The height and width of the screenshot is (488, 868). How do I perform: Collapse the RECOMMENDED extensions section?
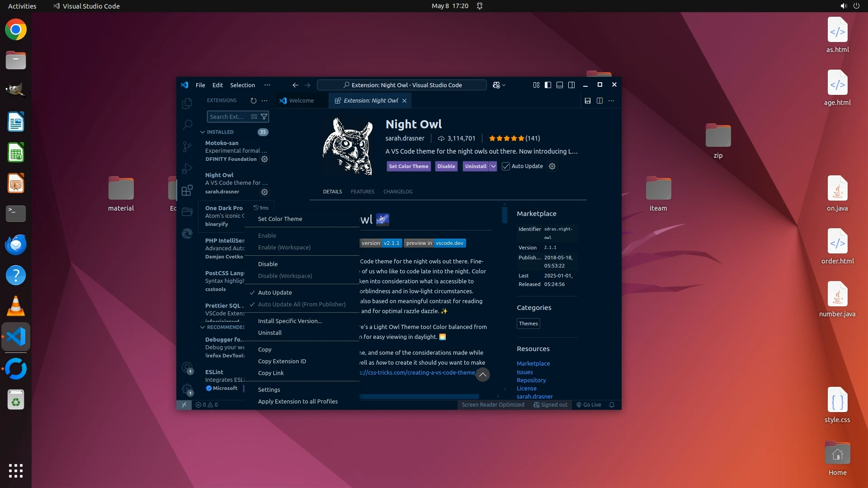tap(203, 327)
